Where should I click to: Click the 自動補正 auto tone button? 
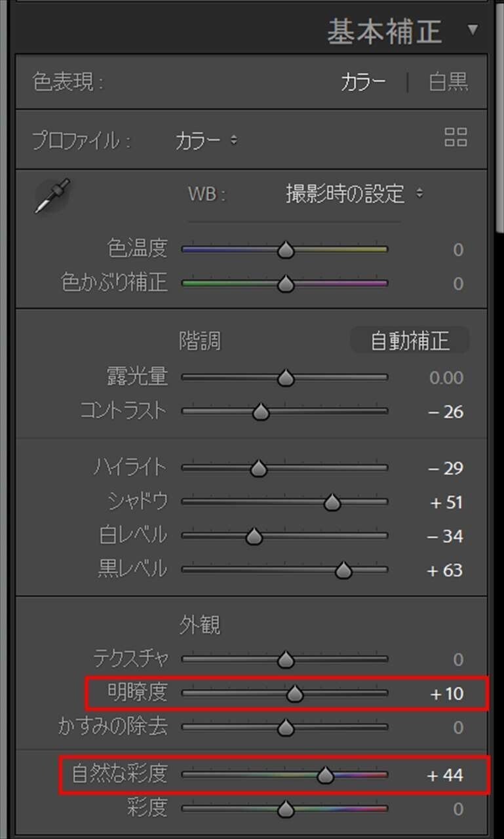[x=410, y=340]
